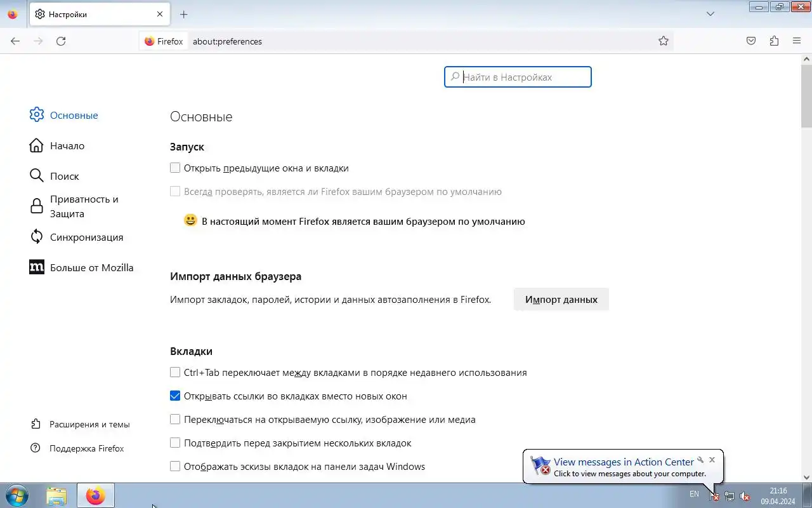
Task: Open Windows Explorer from taskbar
Action: tap(56, 495)
